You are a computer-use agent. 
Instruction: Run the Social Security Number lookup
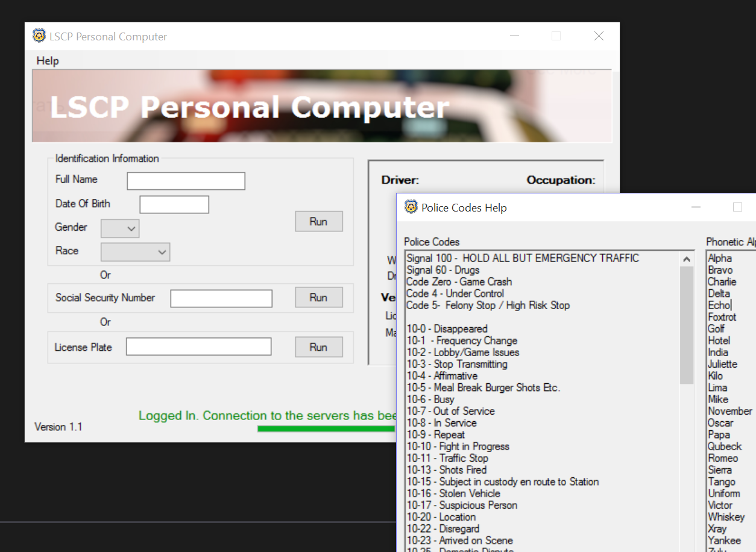click(x=318, y=298)
